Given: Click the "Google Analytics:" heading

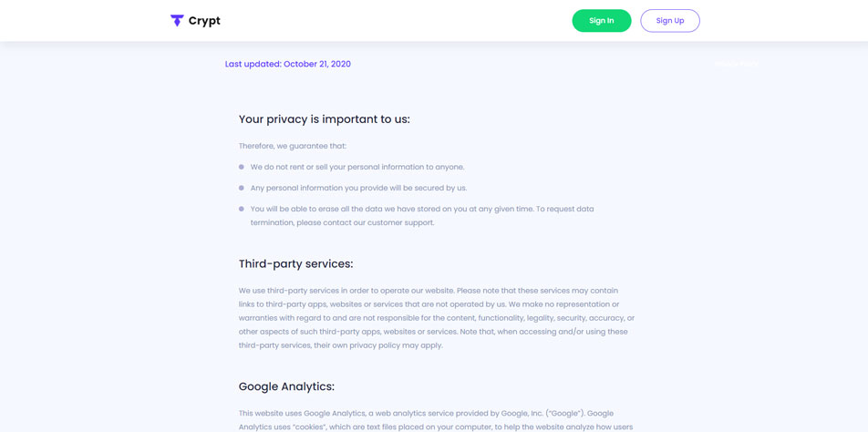Looking at the screenshot, I should [286, 386].
